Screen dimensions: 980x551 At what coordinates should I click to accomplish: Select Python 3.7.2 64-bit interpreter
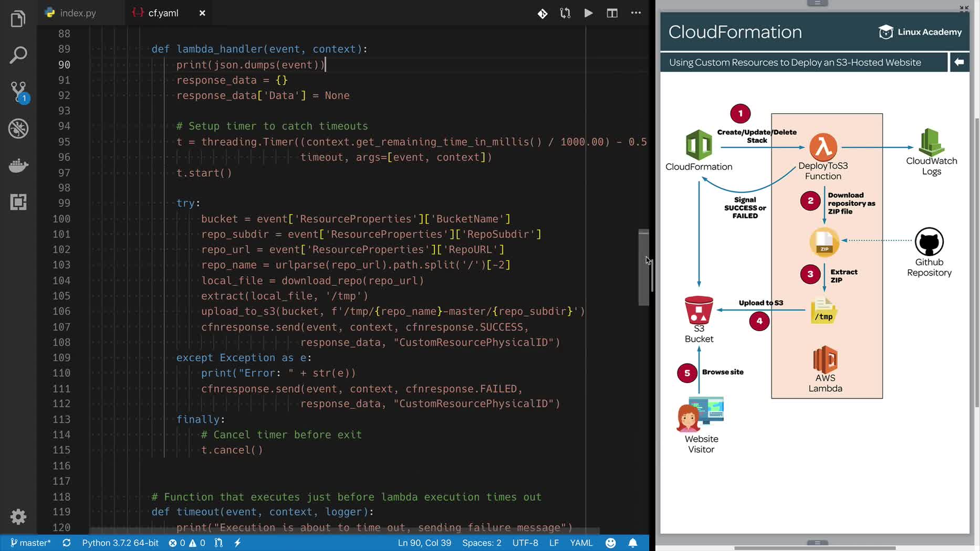pos(120,543)
